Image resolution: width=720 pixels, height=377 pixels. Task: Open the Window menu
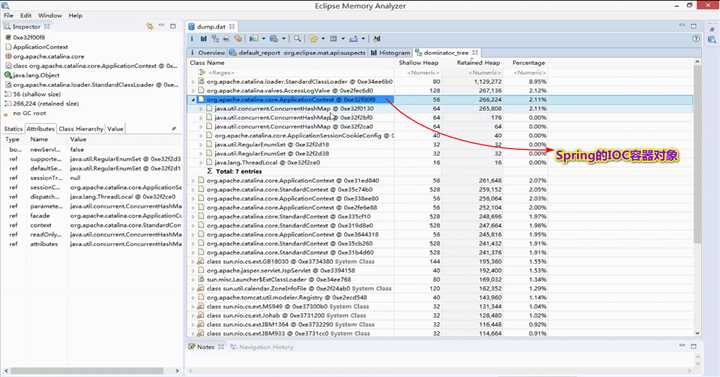click(50, 16)
